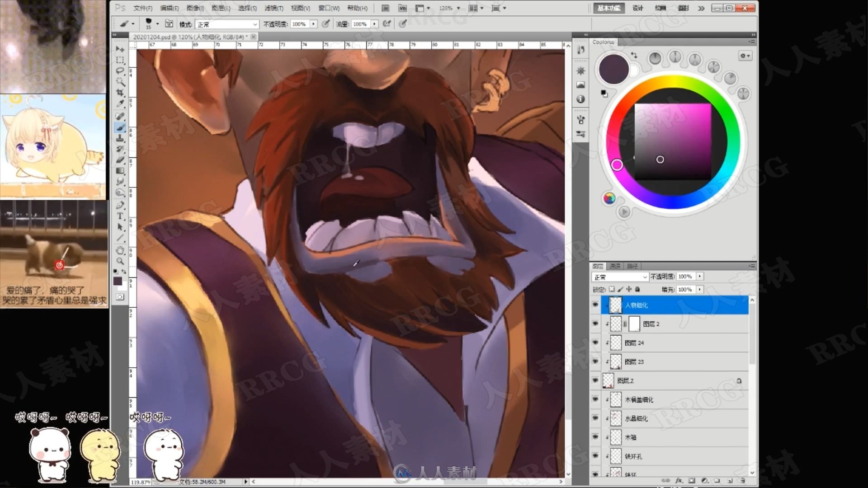Open the brush opacity slider arrow
This screenshot has height=488, width=868.
click(x=313, y=24)
